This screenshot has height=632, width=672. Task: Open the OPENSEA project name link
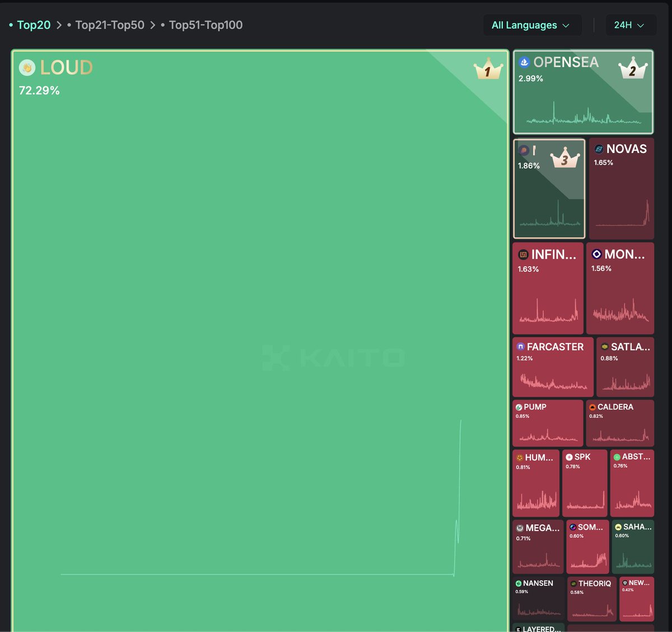pyautogui.click(x=566, y=62)
